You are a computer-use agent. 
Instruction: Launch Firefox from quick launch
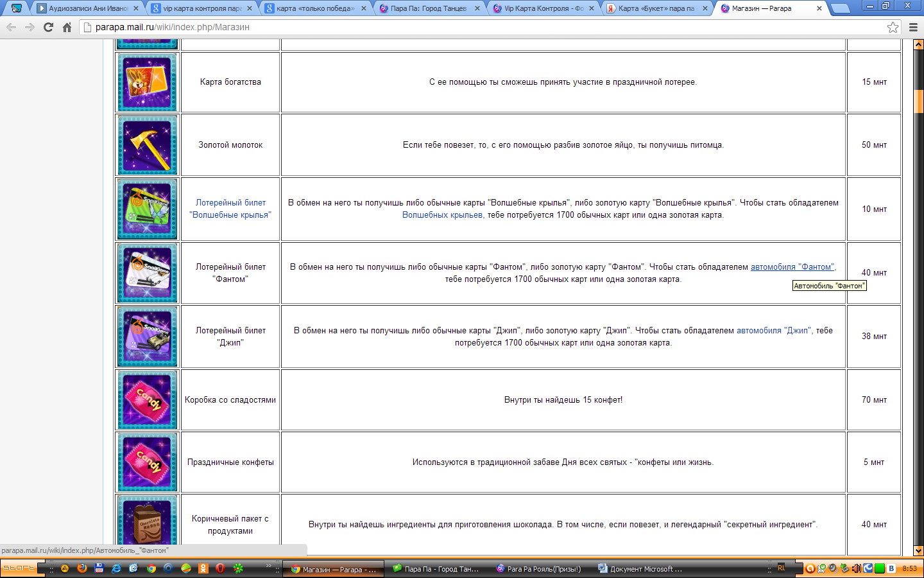[82, 568]
